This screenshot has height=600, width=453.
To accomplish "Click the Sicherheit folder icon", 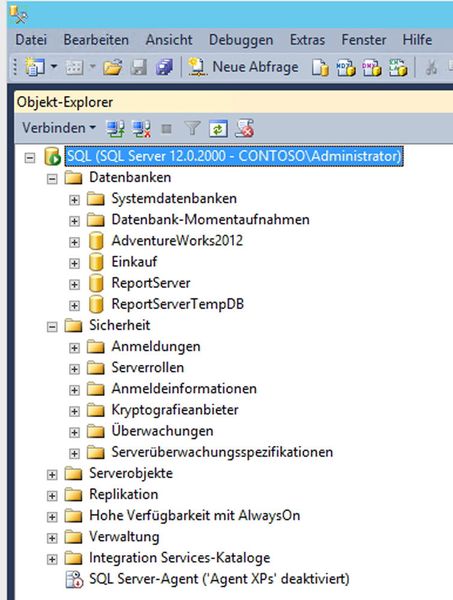I will 73,326.
